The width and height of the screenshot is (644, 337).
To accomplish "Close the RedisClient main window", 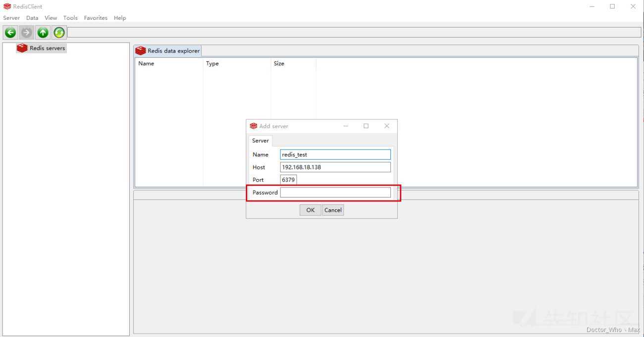I will point(633,6).
